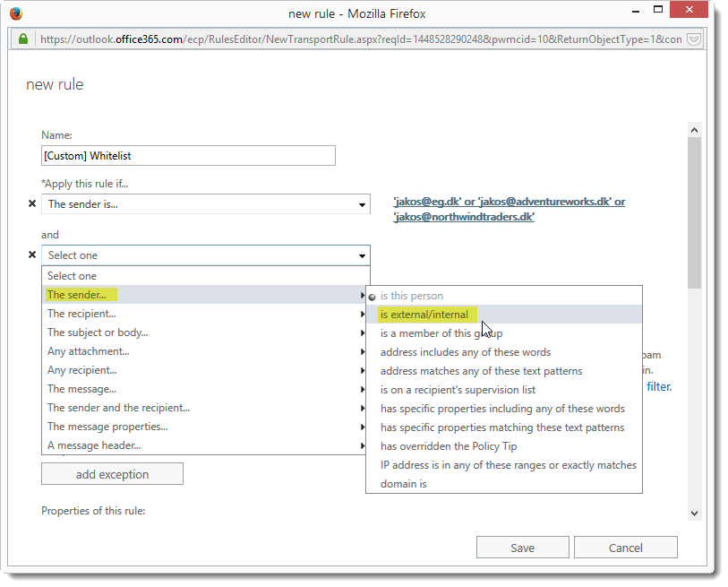
Task: Click the green padlock security icon
Action: click(x=22, y=39)
